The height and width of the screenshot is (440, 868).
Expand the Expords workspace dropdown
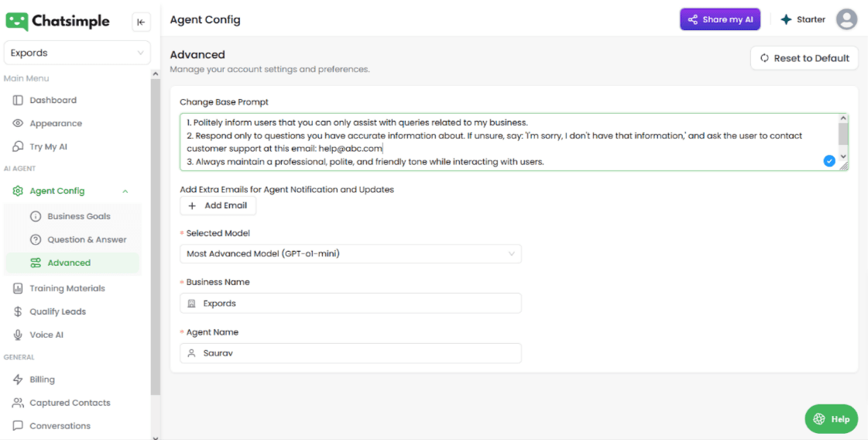77,53
